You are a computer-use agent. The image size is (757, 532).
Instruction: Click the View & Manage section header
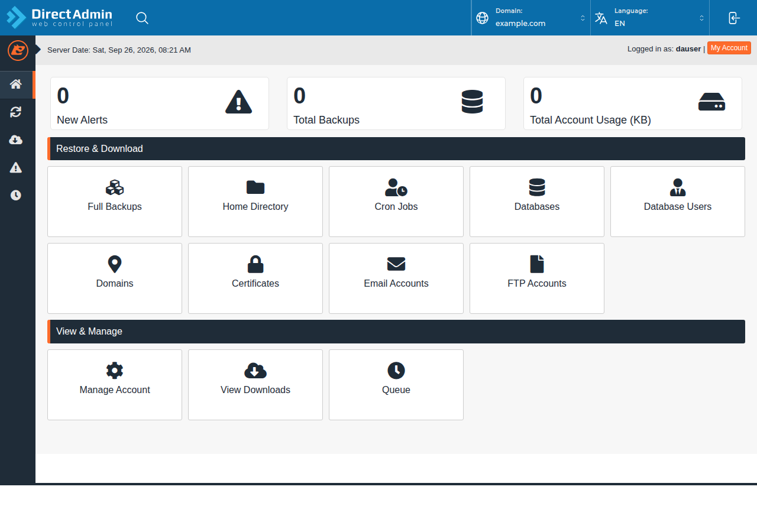tap(396, 332)
